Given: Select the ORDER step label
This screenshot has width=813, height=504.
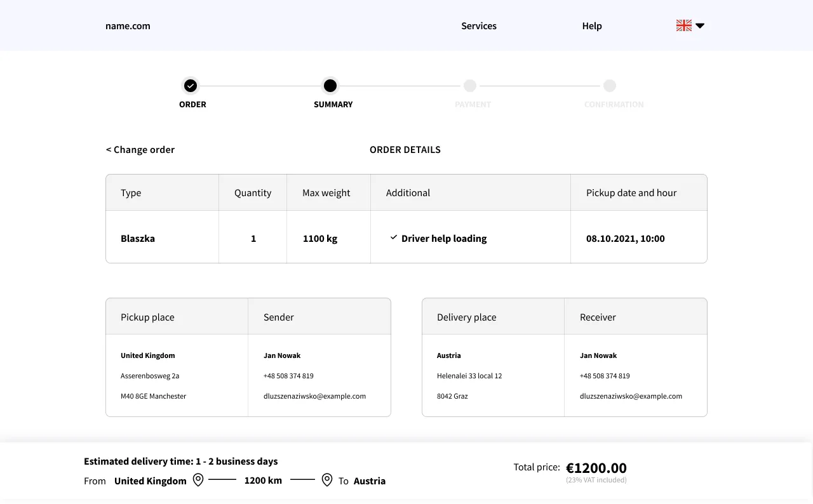Looking at the screenshot, I should [192, 104].
